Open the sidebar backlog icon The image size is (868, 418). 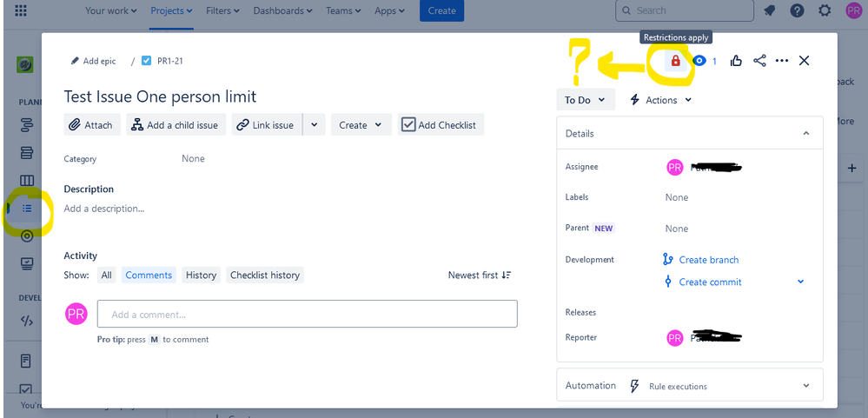click(x=27, y=152)
